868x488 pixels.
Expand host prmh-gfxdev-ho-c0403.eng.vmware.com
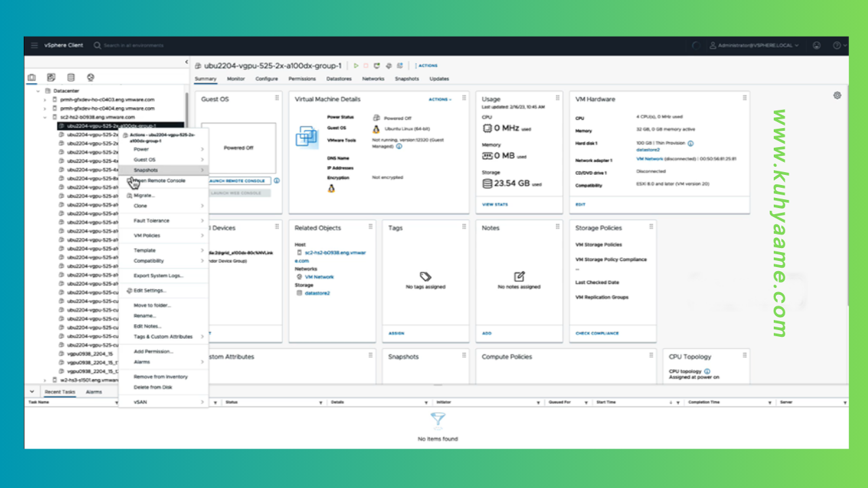pos(45,100)
